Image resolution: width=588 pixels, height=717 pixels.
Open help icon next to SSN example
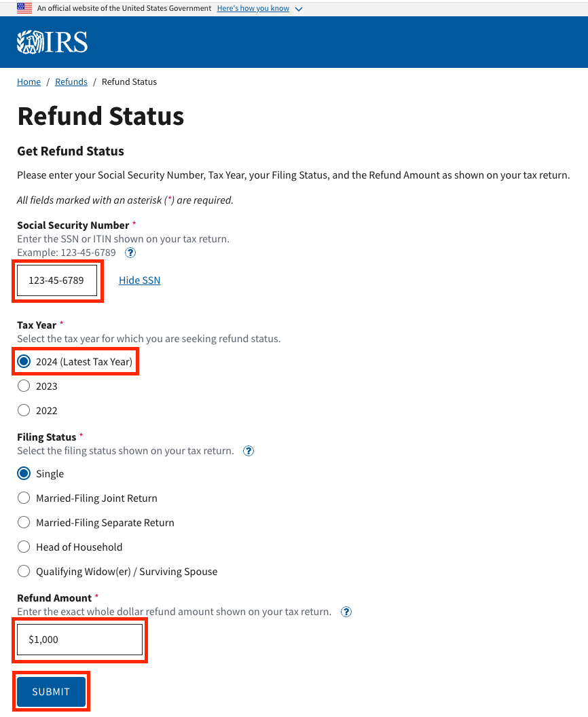click(130, 253)
